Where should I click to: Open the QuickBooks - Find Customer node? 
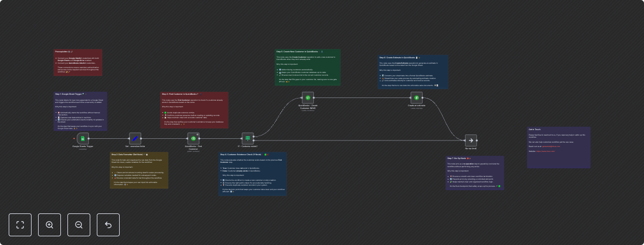pyautogui.click(x=194, y=138)
